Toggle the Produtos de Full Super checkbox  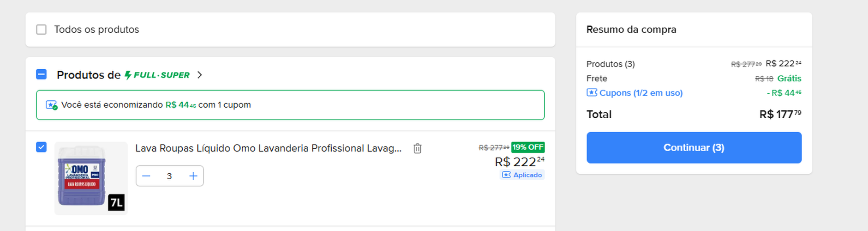pyautogui.click(x=42, y=74)
